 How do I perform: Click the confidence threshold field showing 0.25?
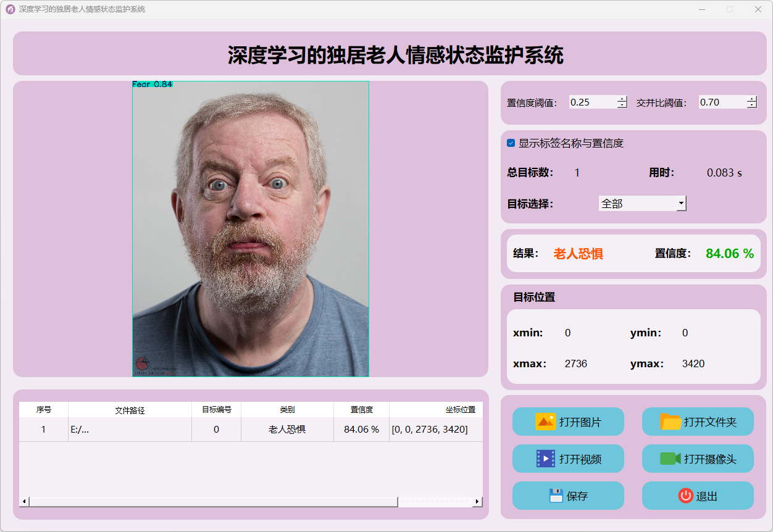coord(592,102)
